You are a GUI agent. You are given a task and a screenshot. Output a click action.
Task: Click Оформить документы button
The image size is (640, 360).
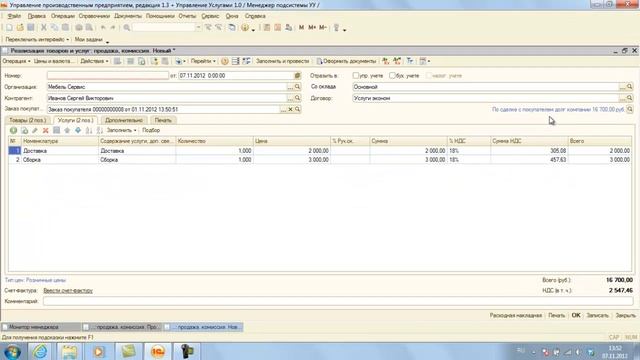(x=346, y=61)
